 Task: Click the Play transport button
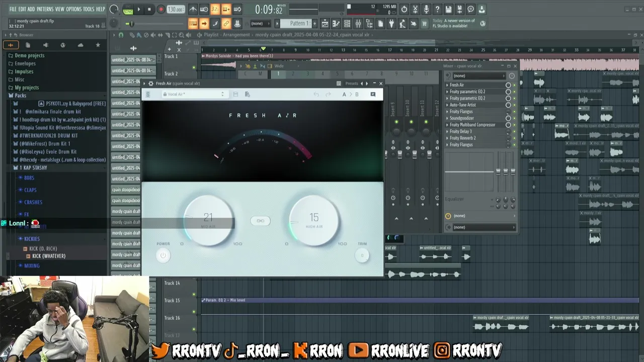pos(139,9)
